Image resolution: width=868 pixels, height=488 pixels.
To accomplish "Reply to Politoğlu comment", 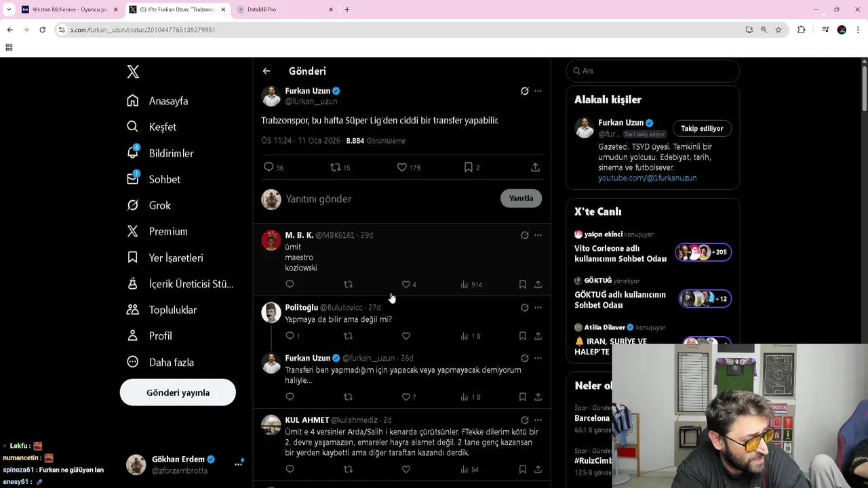I will [292, 336].
